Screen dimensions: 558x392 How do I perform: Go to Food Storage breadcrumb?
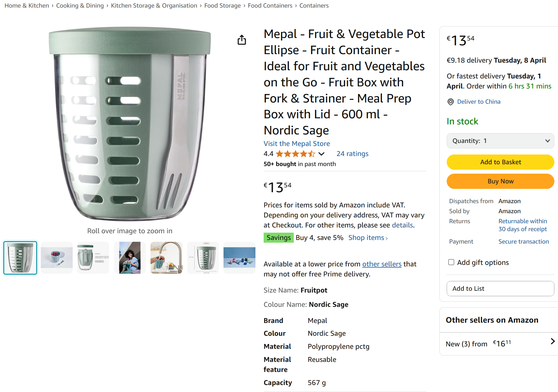click(222, 5)
